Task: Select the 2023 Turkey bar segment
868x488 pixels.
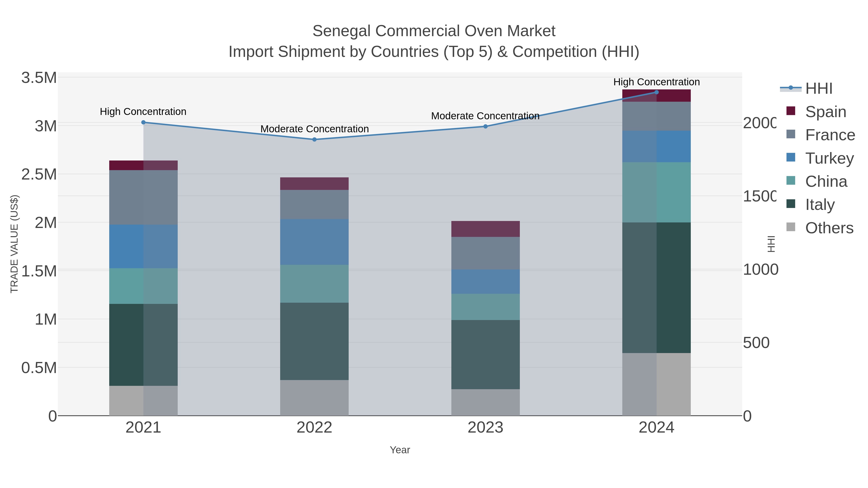Action: point(486,281)
